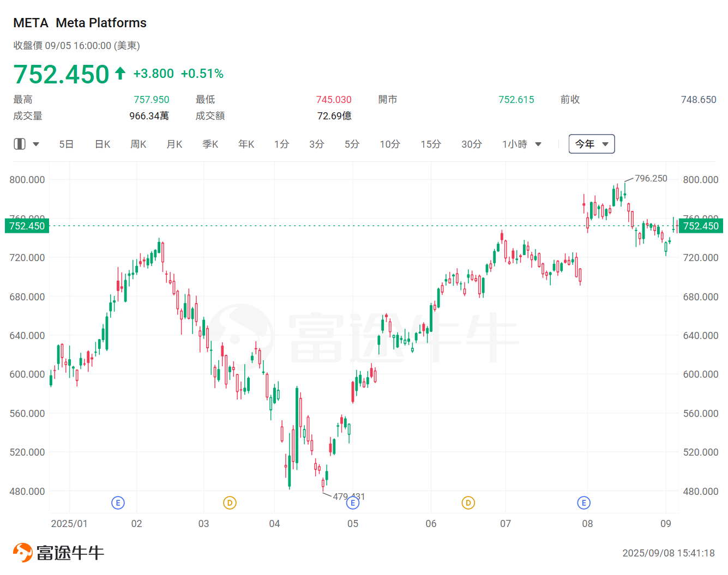This screenshot has height=575, width=728.
Task: Click the May earnings E marker
Action: (353, 503)
